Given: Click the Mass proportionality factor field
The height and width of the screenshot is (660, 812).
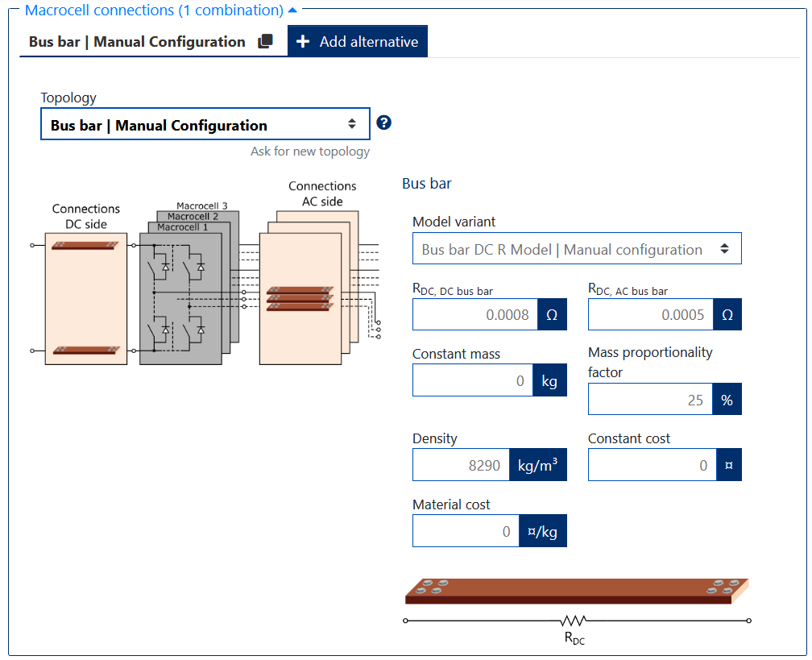Looking at the screenshot, I should click(x=649, y=400).
